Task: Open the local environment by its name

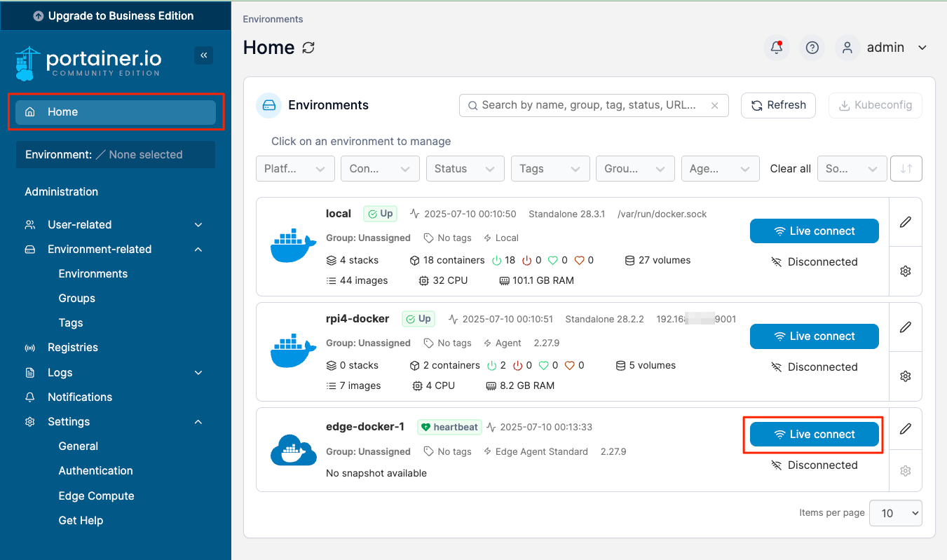Action: 339,214
